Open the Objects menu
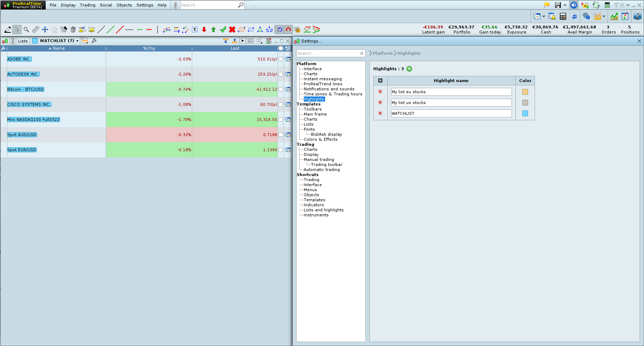Image resolution: width=644 pixels, height=346 pixels. (124, 5)
